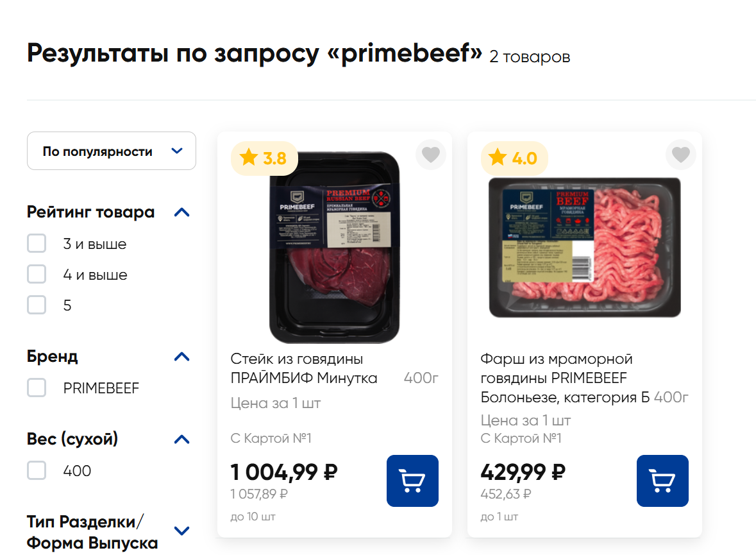Add Фарш Болоньезе to shopping cart
756x555 pixels.
662,481
